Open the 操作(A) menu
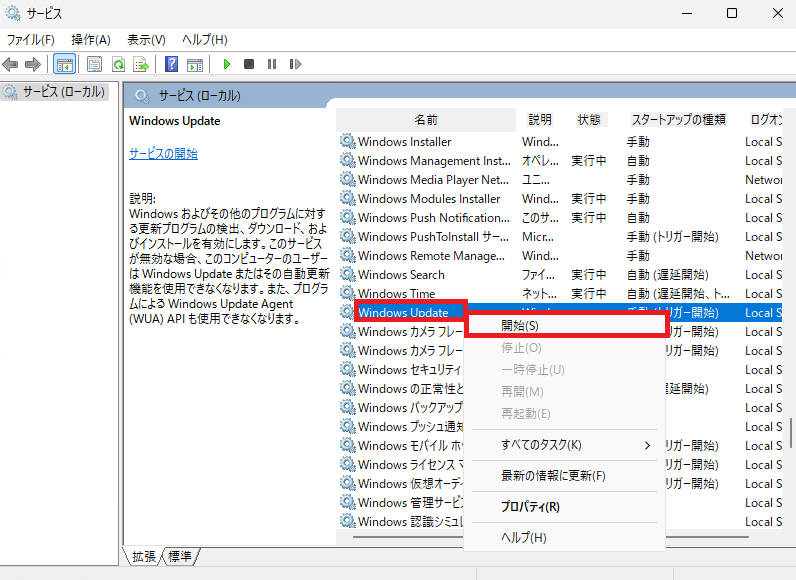Image resolution: width=796 pixels, height=580 pixels. (90, 40)
